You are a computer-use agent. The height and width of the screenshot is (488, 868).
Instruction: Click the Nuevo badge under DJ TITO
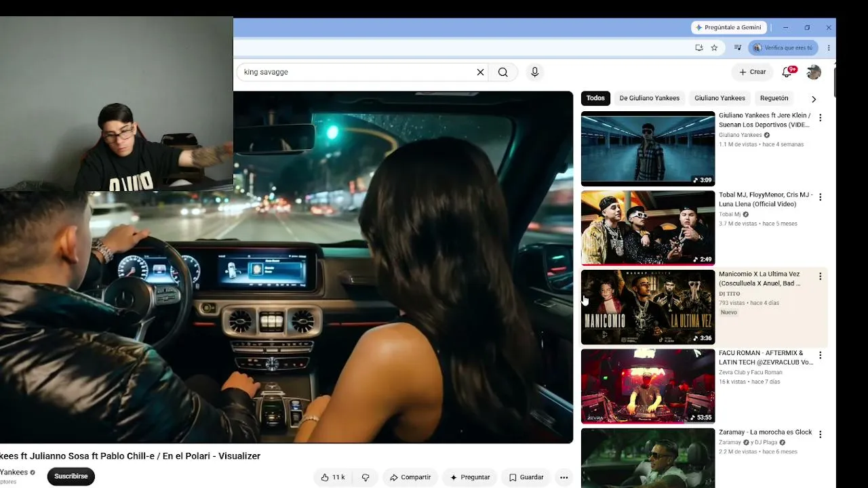click(728, 312)
